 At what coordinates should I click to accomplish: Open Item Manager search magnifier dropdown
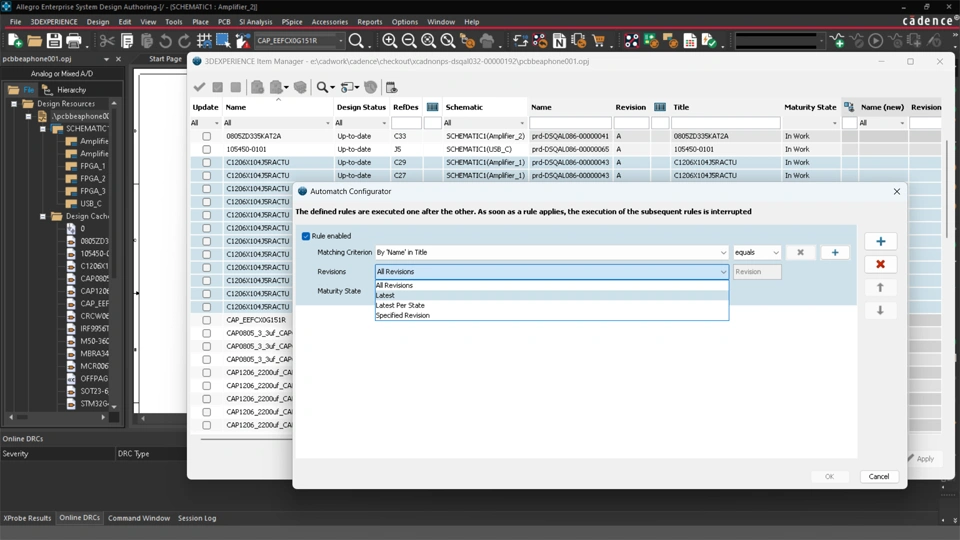click(x=326, y=87)
